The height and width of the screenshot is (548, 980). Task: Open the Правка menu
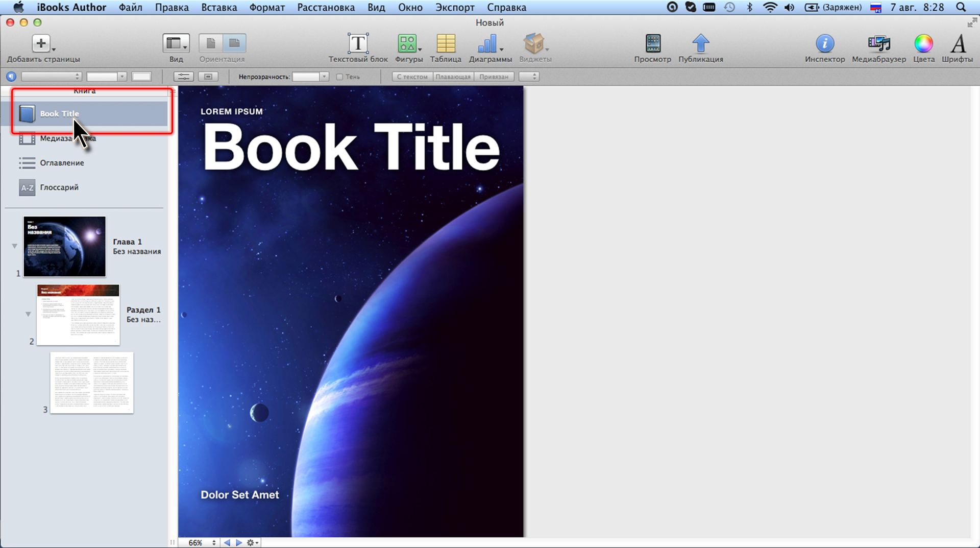[172, 7]
